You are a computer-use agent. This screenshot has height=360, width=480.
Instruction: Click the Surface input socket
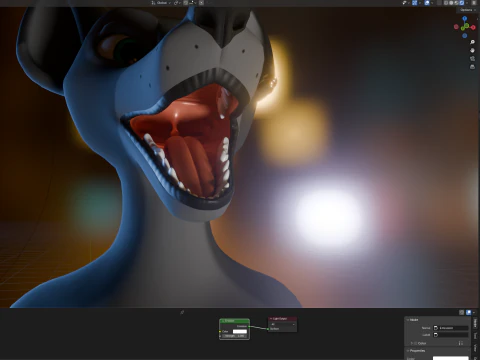(x=268, y=329)
